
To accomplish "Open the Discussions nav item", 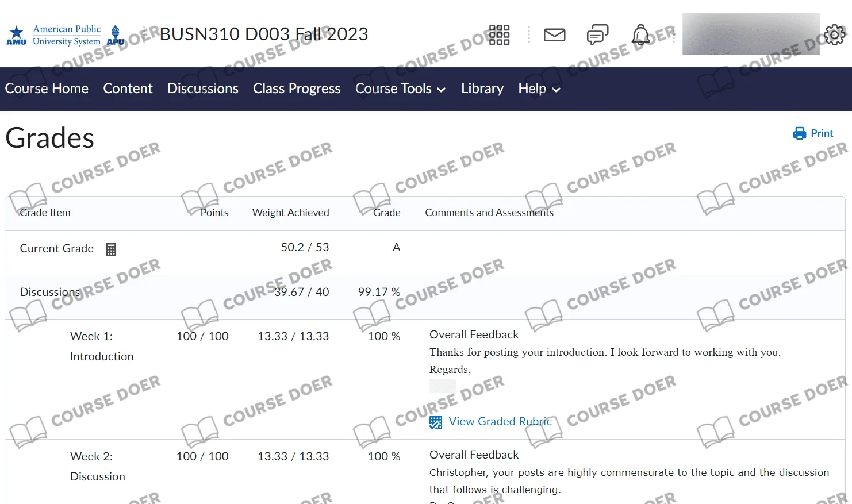I will click(203, 89).
